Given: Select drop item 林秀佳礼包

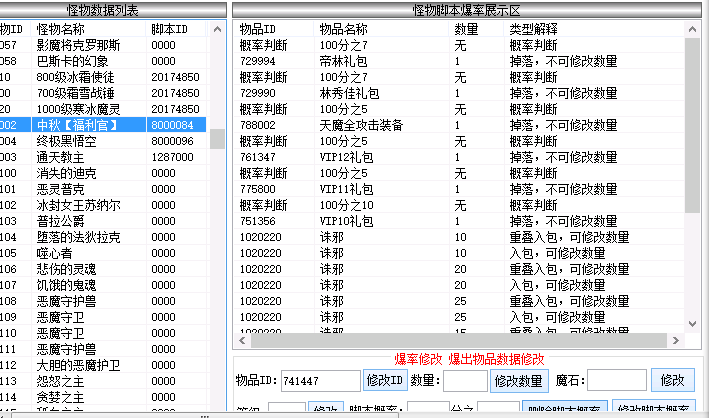Looking at the screenshot, I should click(349, 93).
